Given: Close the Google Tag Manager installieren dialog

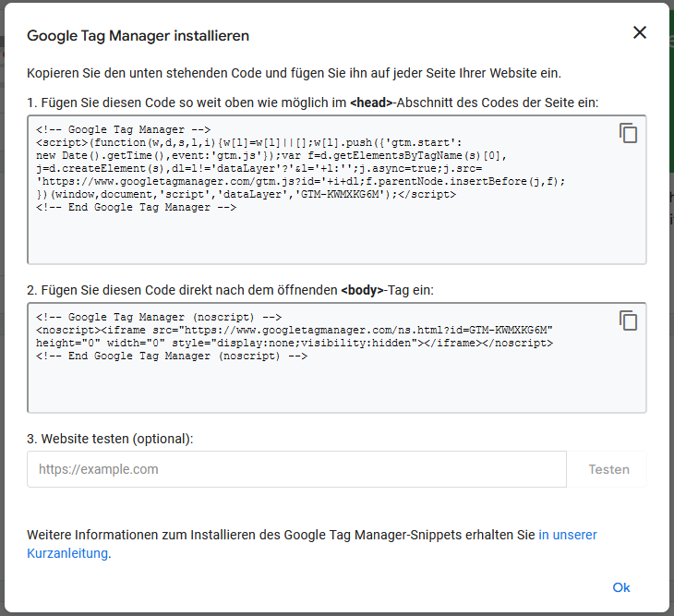Looking at the screenshot, I should point(640,32).
